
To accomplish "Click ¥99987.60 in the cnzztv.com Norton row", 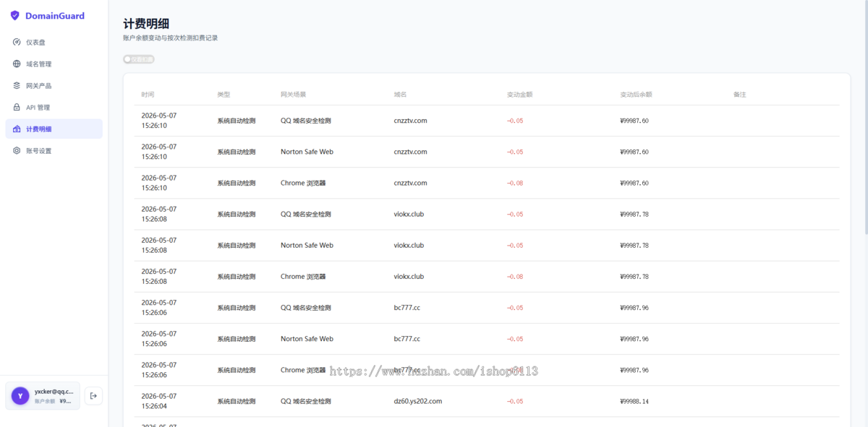I will [634, 152].
